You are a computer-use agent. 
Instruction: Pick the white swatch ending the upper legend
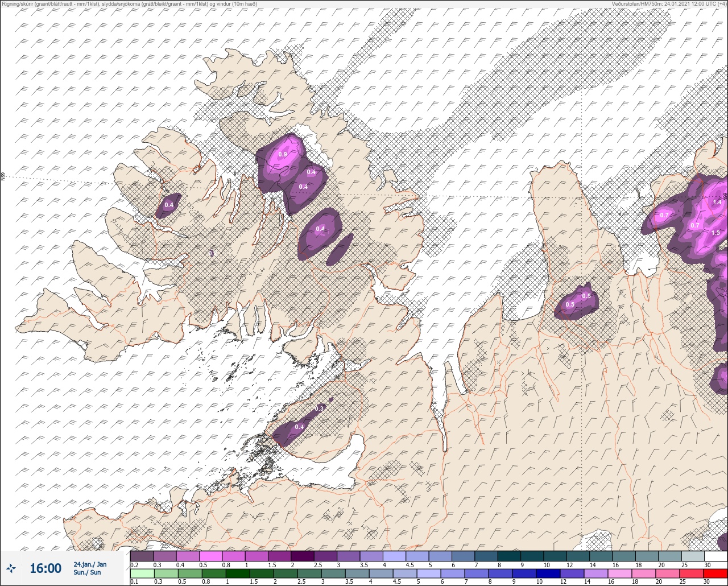715,556
